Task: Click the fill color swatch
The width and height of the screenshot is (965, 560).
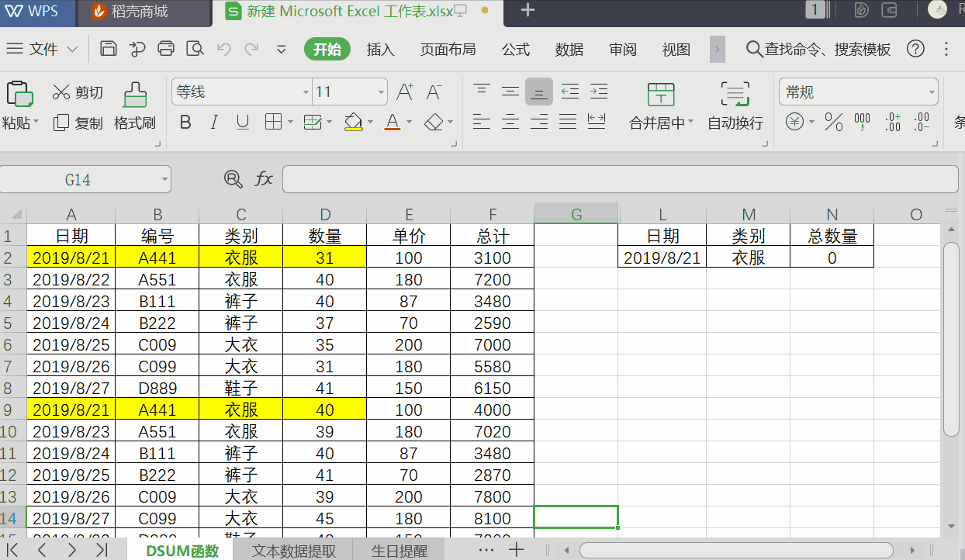Action: tap(353, 122)
